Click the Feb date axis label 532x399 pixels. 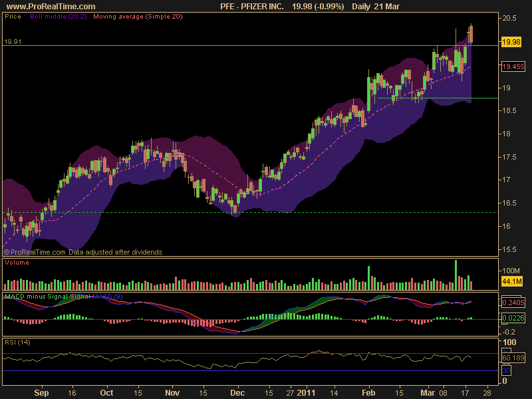coord(368,393)
